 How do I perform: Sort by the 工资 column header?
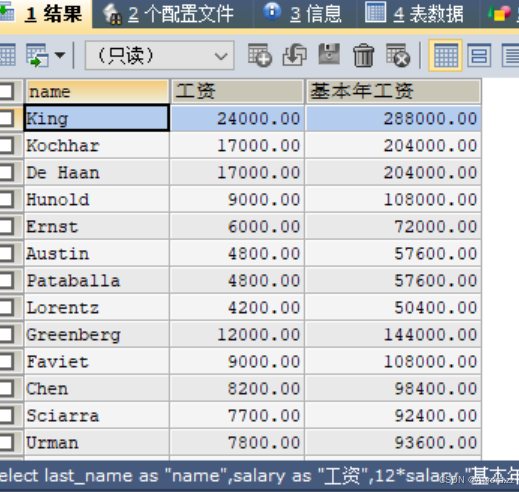pyautogui.click(x=237, y=91)
